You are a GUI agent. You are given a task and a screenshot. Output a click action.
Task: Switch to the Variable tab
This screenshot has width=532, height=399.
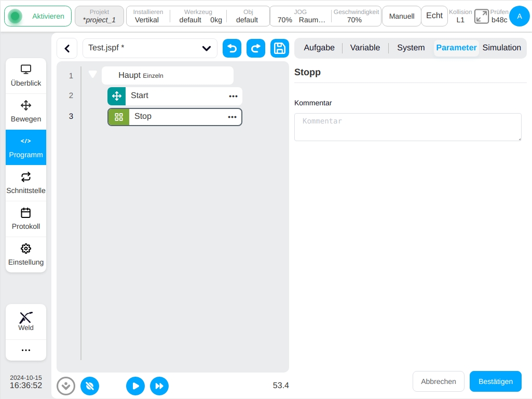tap(365, 48)
